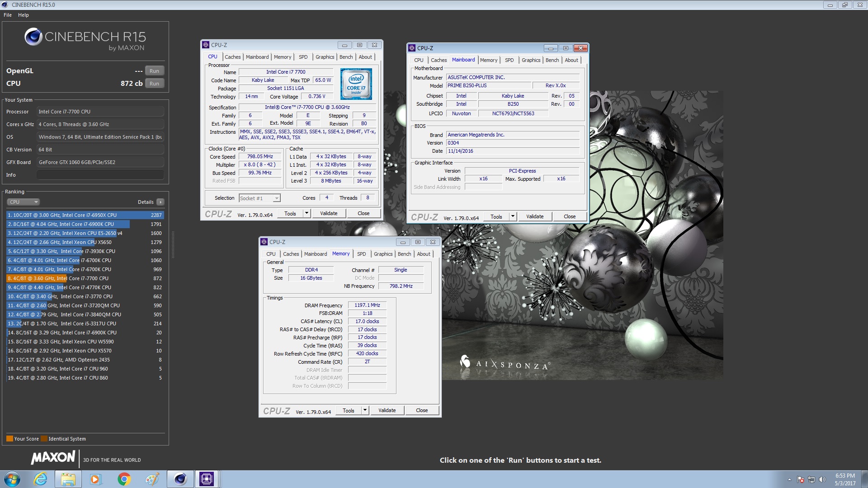Select ranking row i7-6900K score 1791

coord(85,224)
